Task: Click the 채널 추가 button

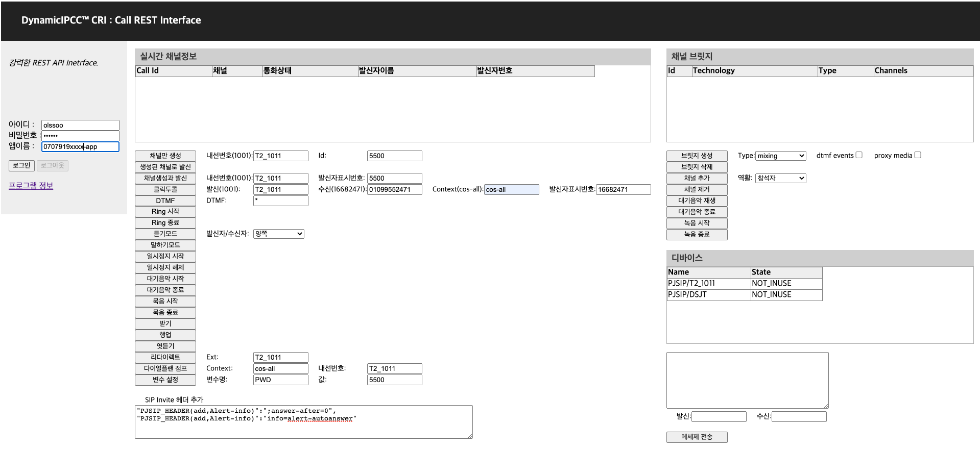Action: click(697, 178)
